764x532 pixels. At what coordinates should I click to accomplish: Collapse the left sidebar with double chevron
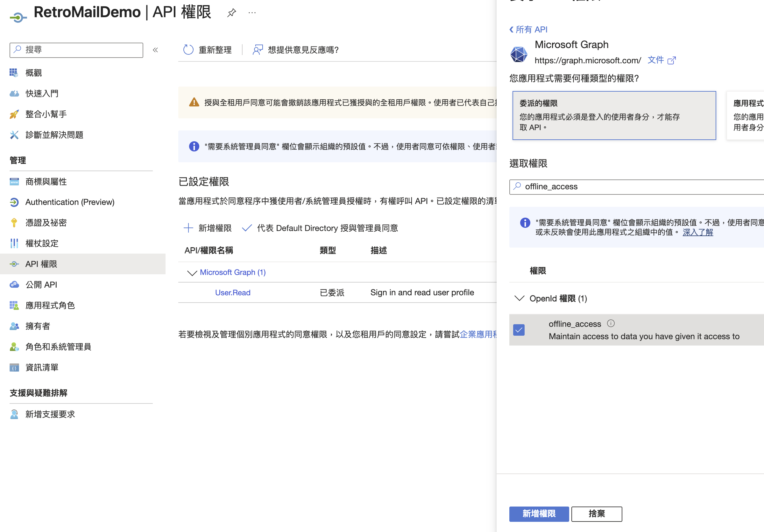[155, 50]
